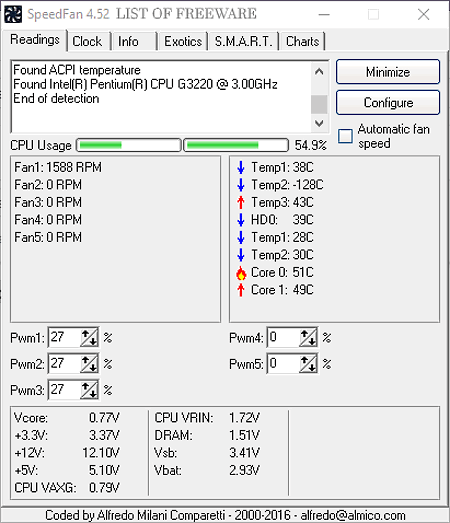The image size is (450, 523).
Task: Click blue down arrow beside Temp2: -128C
Action: click(x=241, y=185)
